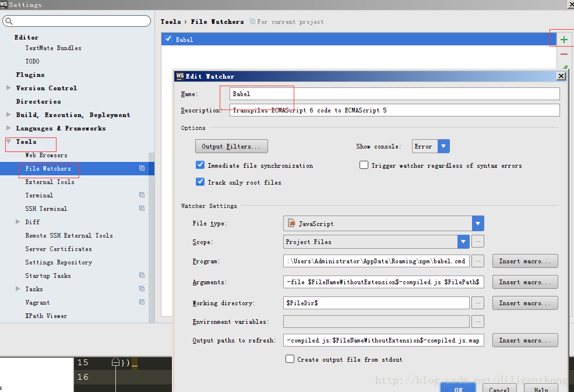Select Directories in settings tree
The height and width of the screenshot is (392, 574).
coord(38,101)
